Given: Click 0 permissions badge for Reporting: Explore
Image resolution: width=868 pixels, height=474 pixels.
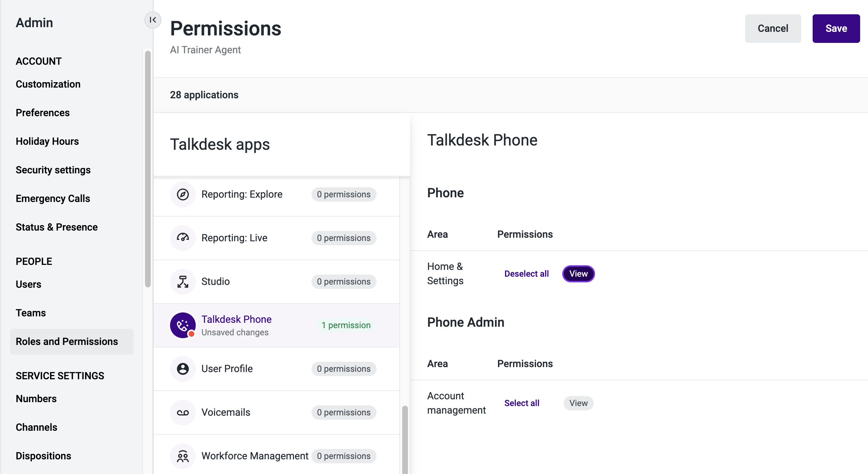Looking at the screenshot, I should (x=344, y=194).
